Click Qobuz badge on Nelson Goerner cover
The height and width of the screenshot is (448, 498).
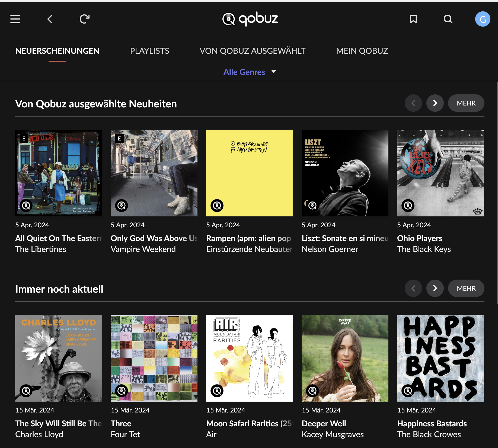tap(312, 206)
